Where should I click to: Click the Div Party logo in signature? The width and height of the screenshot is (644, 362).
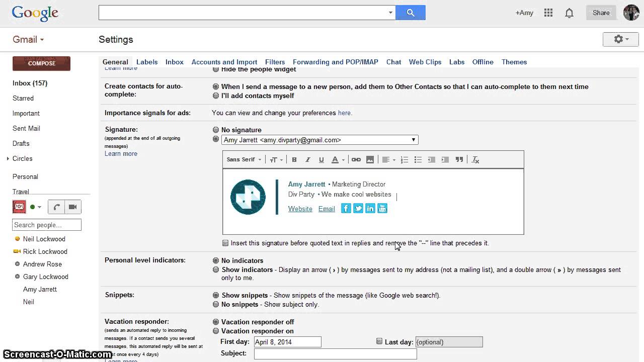click(248, 197)
